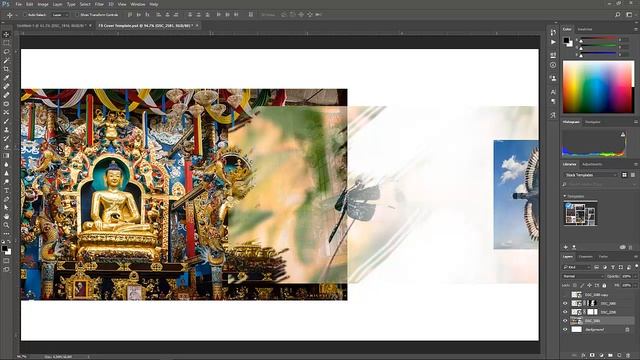Viewport: 640px width, 360px height.
Task: Click the Change Screen Mode icon
Action: [6, 269]
